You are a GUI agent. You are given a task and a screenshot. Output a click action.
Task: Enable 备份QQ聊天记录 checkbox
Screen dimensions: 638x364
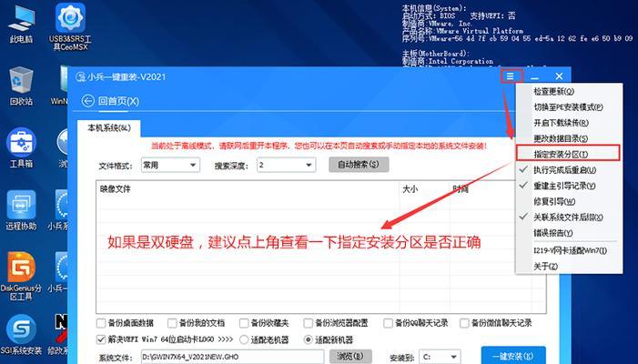pos(388,323)
